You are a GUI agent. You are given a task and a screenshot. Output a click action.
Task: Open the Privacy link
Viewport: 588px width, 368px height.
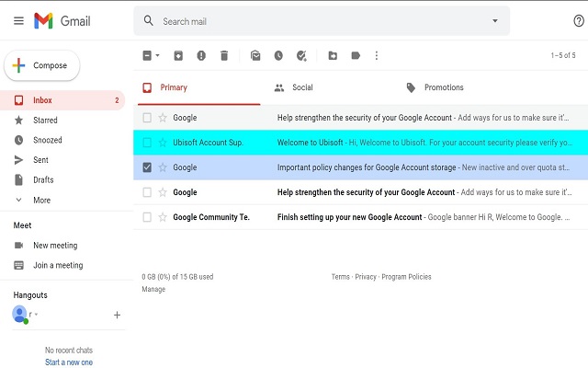tap(366, 277)
